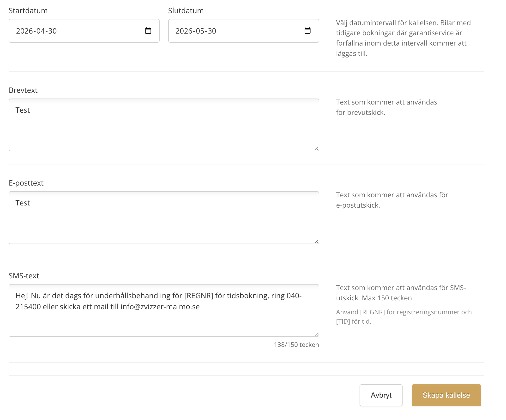Click the 138/150 tecken character counter
Image resolution: width=506 pixels, height=420 pixels.
(296, 345)
